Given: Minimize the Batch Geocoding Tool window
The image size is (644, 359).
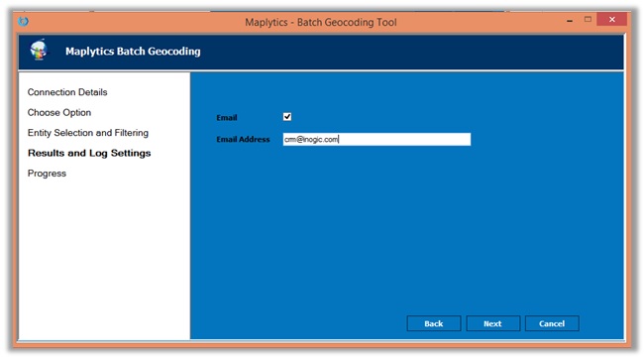Looking at the screenshot, I should tap(570, 20).
